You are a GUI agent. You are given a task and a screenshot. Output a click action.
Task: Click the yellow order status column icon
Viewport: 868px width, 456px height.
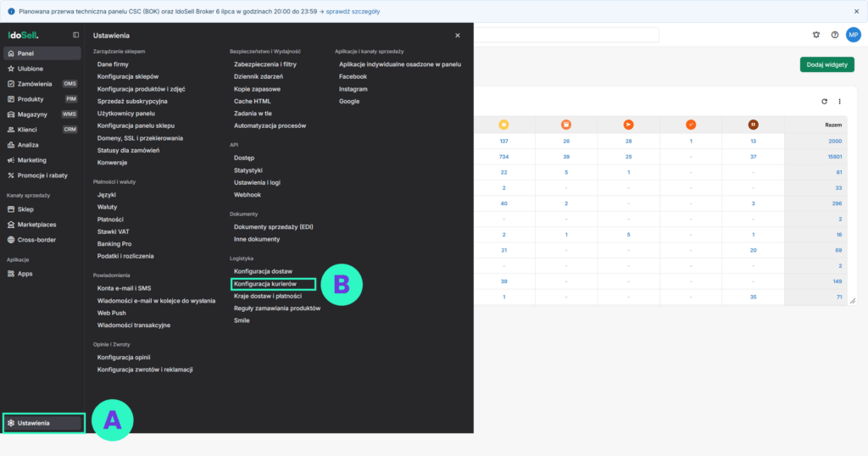(x=504, y=125)
